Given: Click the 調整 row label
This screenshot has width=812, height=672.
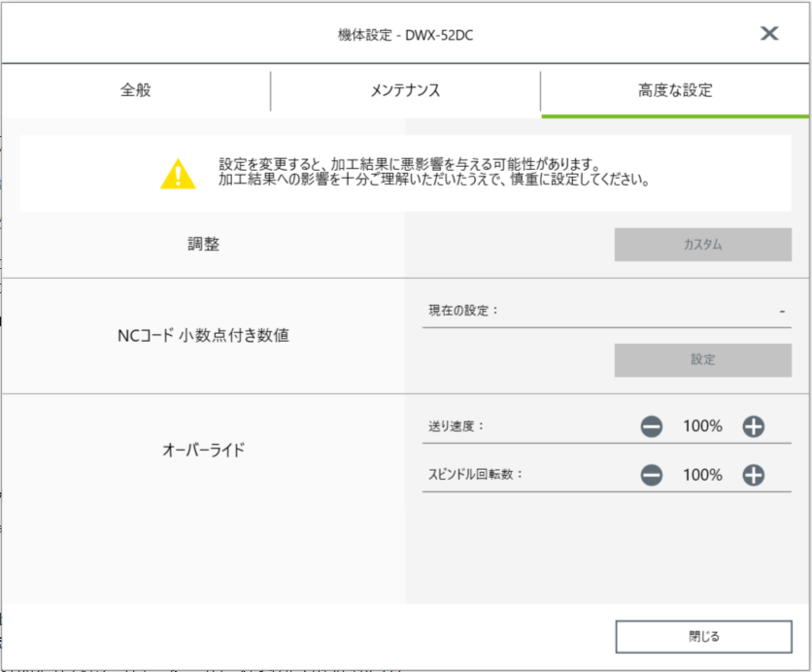Looking at the screenshot, I should coord(204,244).
